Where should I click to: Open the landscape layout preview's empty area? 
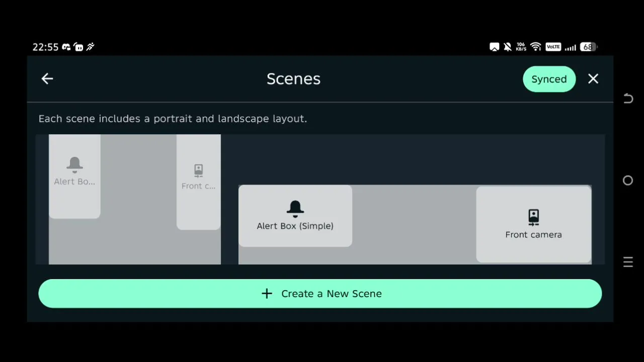point(414,226)
